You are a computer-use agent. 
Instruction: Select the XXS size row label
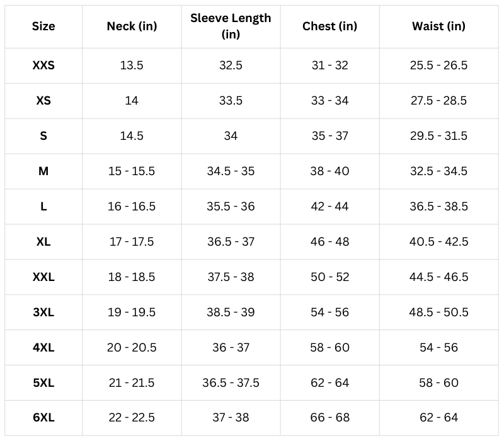[x=43, y=66]
